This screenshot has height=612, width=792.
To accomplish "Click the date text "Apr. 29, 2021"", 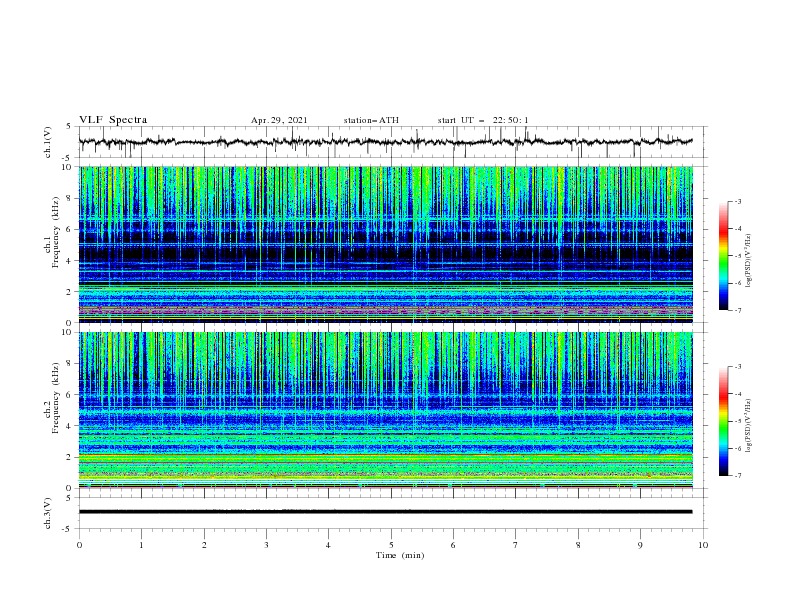I will 279,120.
